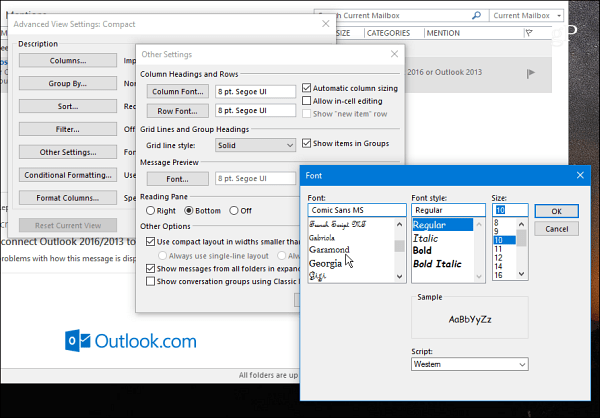Screen dimensions: 600x418
Task: Close the Other Settings dialog
Action: pos(394,54)
